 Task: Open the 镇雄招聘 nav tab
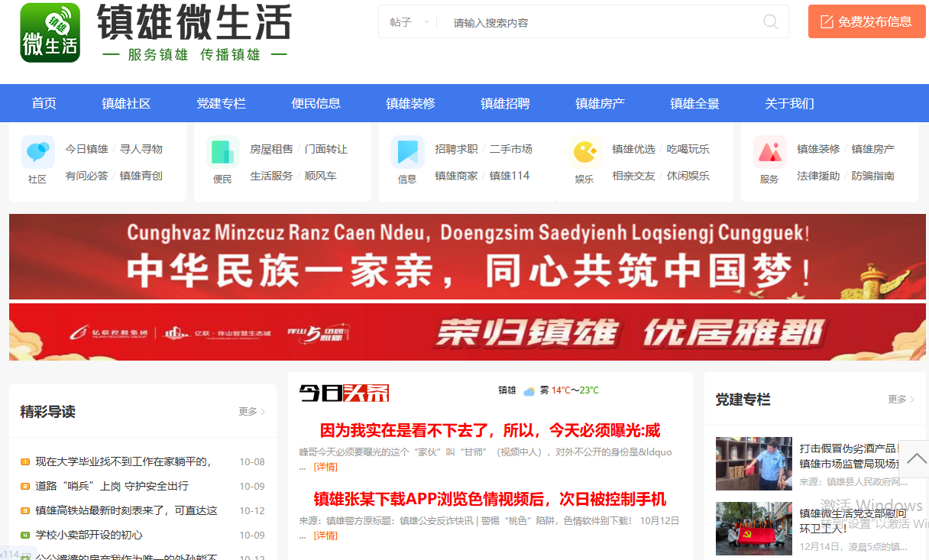pyautogui.click(x=506, y=103)
